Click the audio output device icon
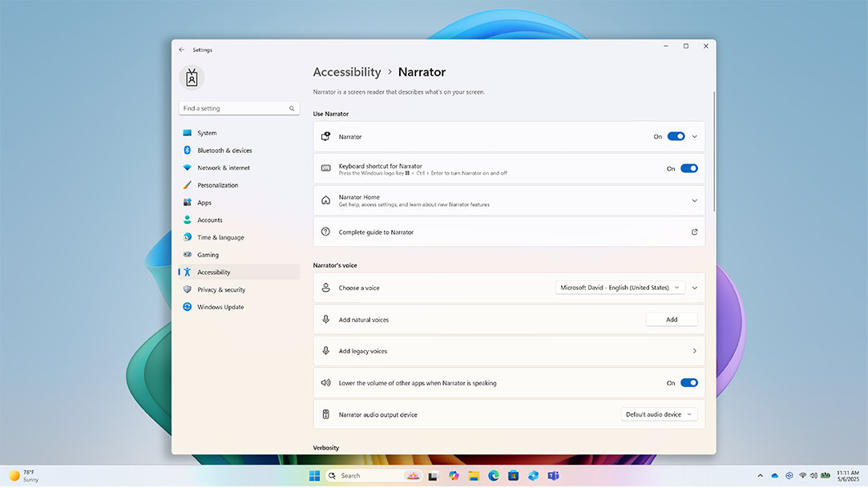This screenshot has height=488, width=868. [326, 414]
